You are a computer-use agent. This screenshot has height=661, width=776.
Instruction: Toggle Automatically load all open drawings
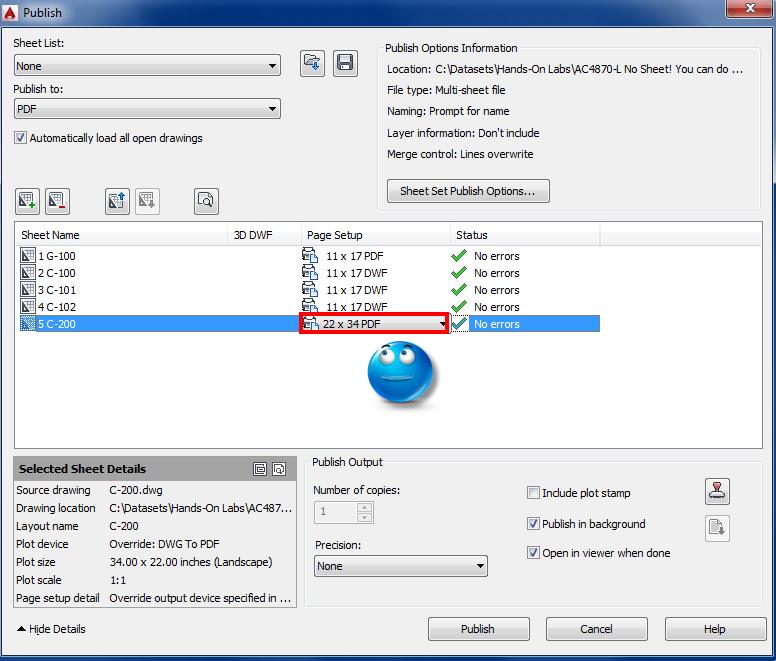pyautogui.click(x=20, y=138)
